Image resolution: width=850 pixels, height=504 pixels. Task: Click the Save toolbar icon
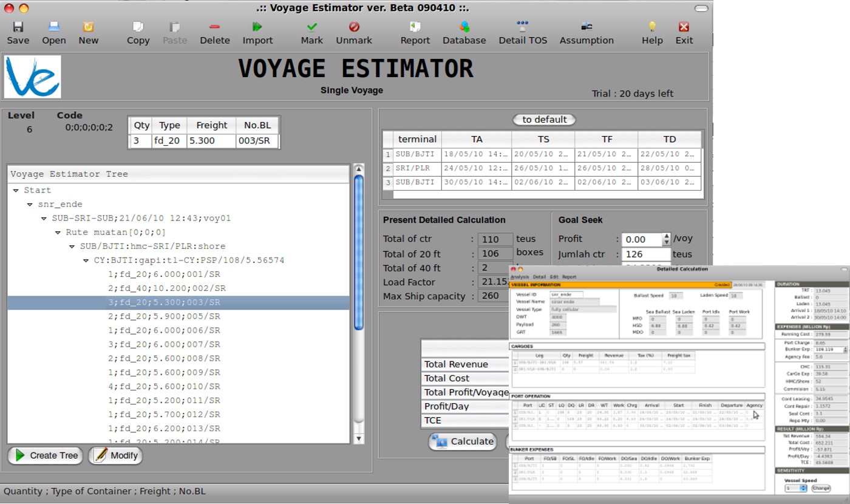pos(18,27)
